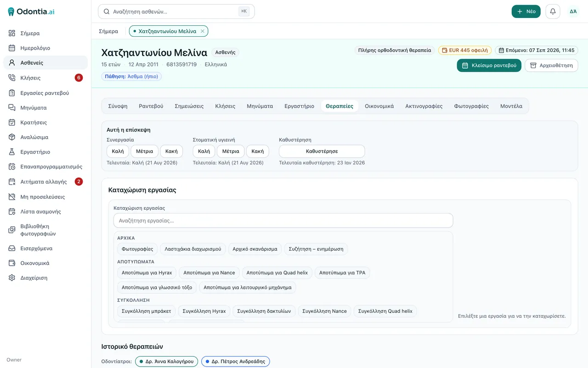Switch to the Μοντέλα tab
This screenshot has height=368, width=588.
(x=511, y=106)
